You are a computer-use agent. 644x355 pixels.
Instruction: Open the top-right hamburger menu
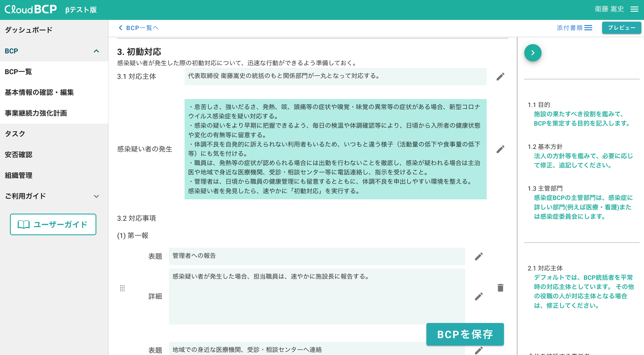(634, 10)
